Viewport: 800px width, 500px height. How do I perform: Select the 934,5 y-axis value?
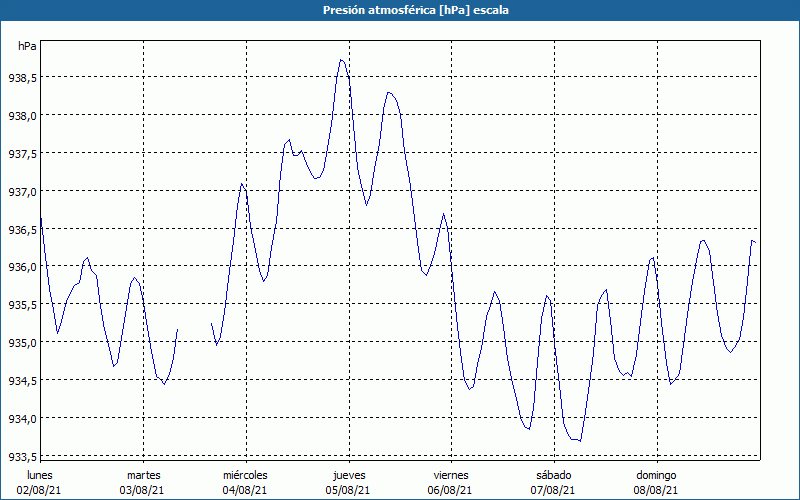tap(22, 381)
